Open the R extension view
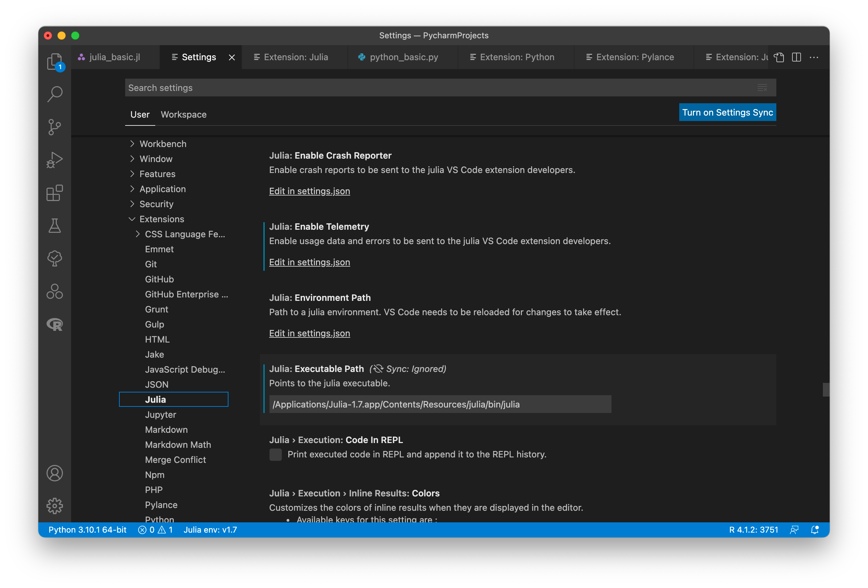This screenshot has width=868, height=588. pos(54,324)
